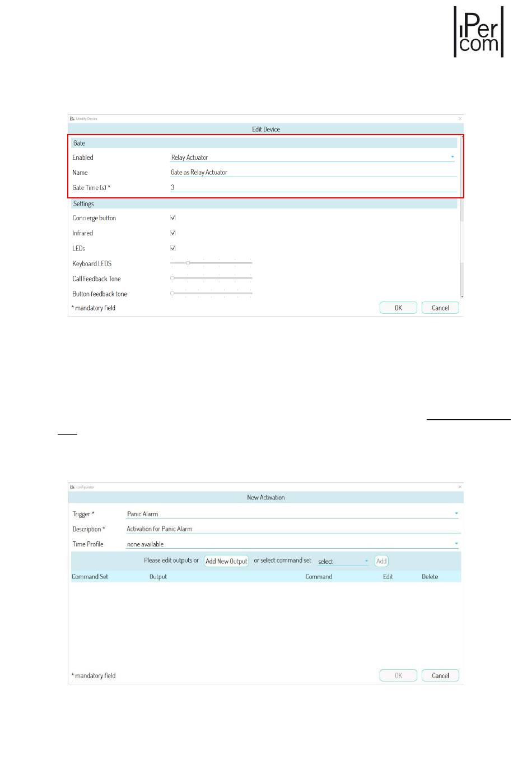This screenshot has width=532, height=783.
Task: Click the Output column header
Action: pyautogui.click(x=158, y=577)
